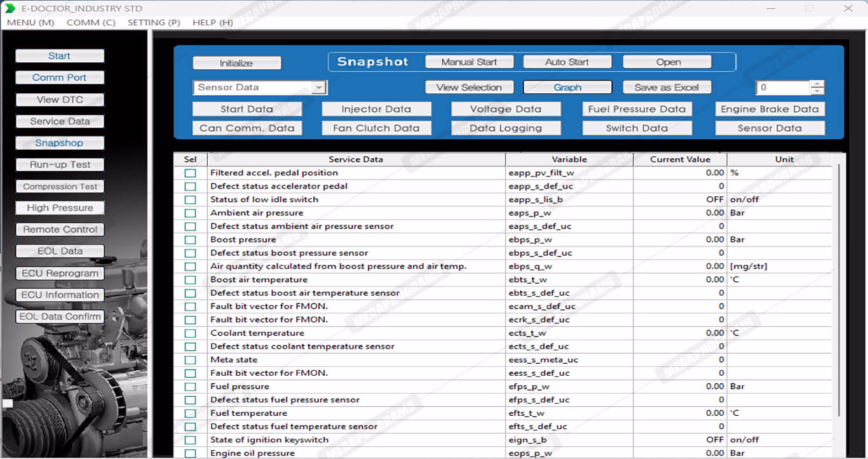
Task: Check the Fuel temperature checkbox
Action: [x=190, y=413]
